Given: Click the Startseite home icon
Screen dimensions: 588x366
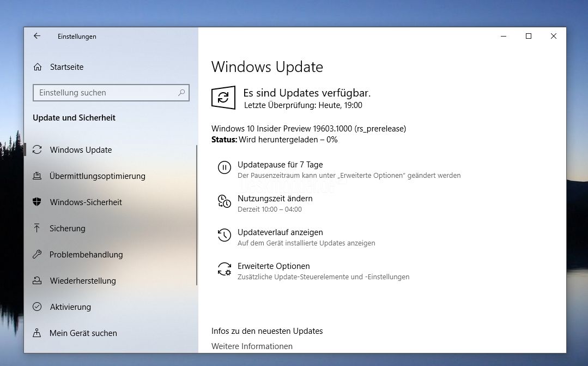Looking at the screenshot, I should tap(38, 67).
